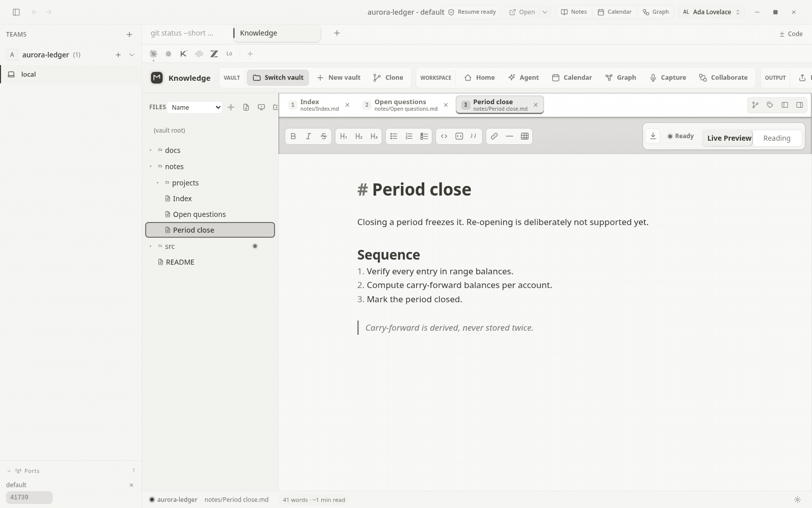
Task: Select the K agent icon
Action: pyautogui.click(x=184, y=54)
